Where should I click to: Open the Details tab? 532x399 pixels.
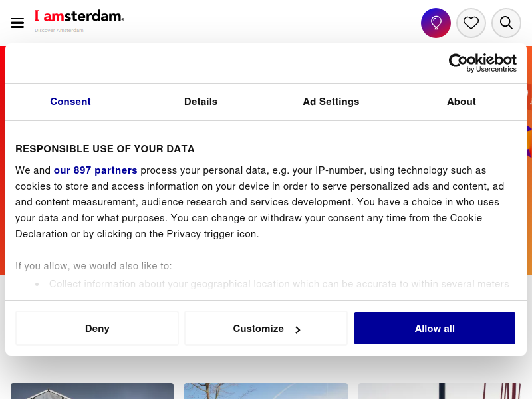point(201,102)
